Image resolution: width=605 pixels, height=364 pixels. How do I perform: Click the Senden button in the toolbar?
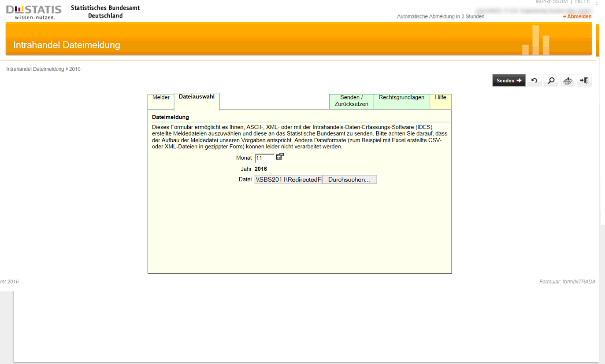tap(508, 81)
